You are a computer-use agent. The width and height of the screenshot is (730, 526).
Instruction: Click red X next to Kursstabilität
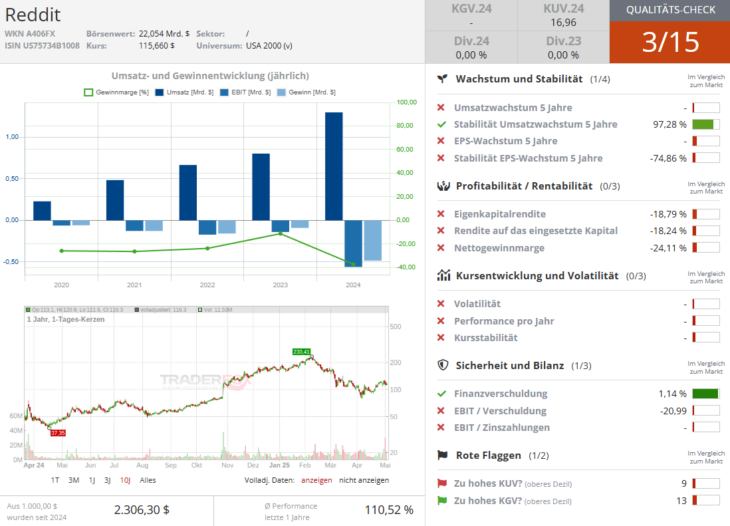tap(441, 338)
